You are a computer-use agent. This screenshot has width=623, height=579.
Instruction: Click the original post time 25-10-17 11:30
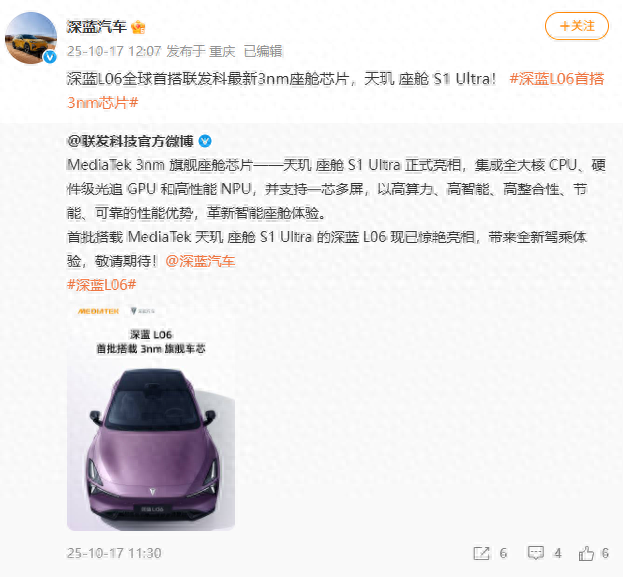click(x=114, y=553)
